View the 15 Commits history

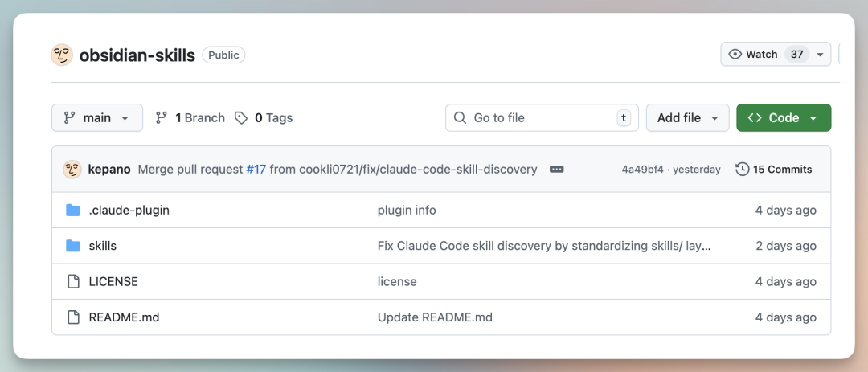[x=782, y=170]
